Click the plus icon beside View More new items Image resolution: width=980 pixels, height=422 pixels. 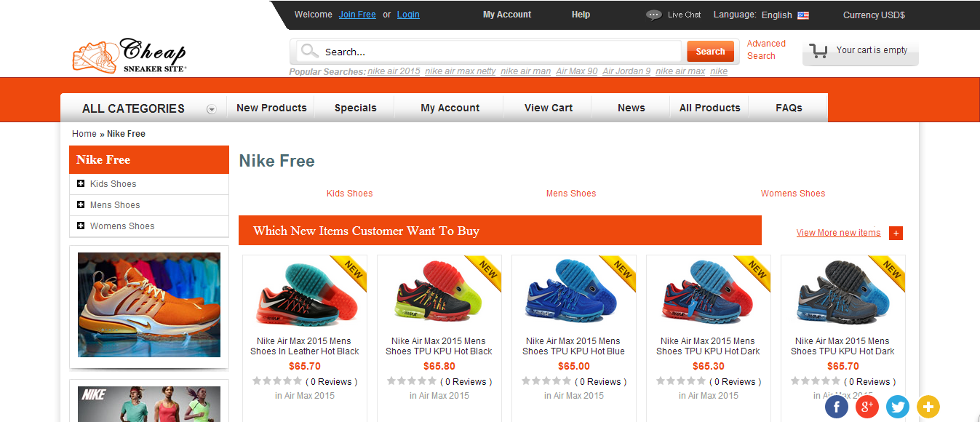[x=896, y=233]
